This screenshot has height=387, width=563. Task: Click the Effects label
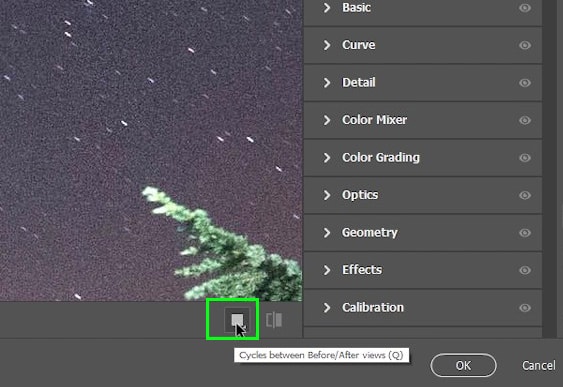(362, 270)
